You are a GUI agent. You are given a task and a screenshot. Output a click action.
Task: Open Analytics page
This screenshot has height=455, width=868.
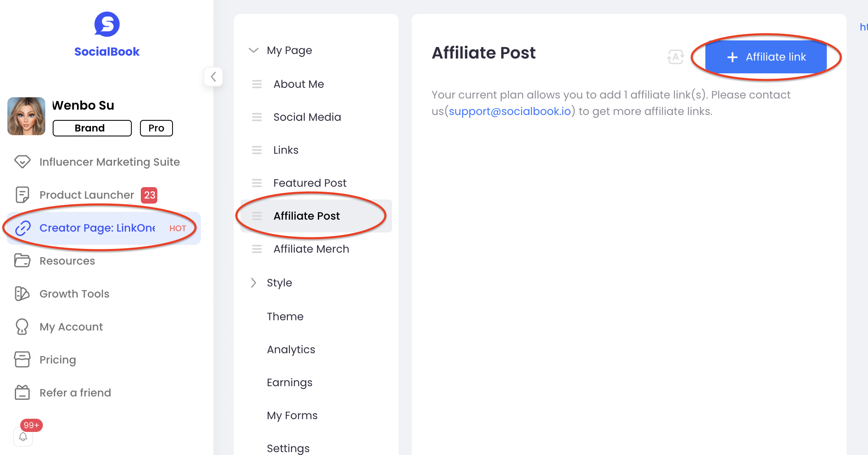(x=291, y=349)
